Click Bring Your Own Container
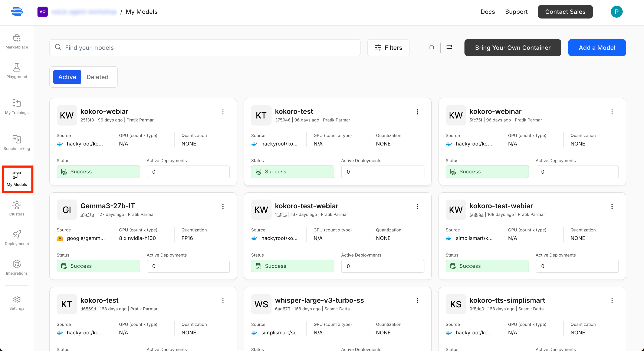644x351 pixels. coord(513,48)
